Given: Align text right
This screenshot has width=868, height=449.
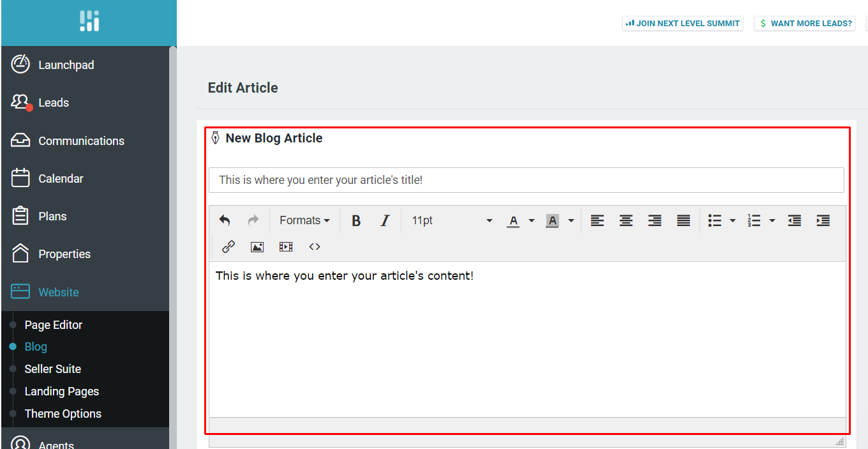Looking at the screenshot, I should coord(655,220).
